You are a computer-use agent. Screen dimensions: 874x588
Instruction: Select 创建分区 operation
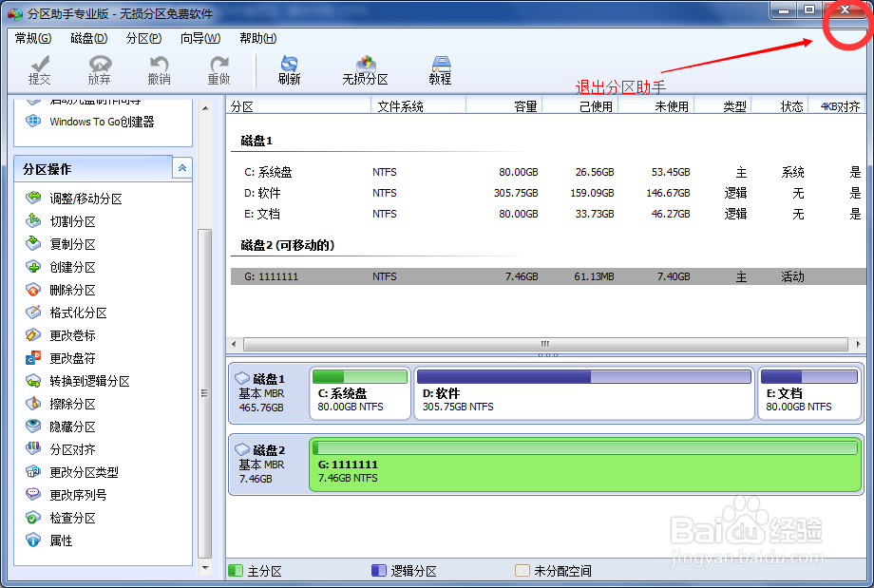61,267
